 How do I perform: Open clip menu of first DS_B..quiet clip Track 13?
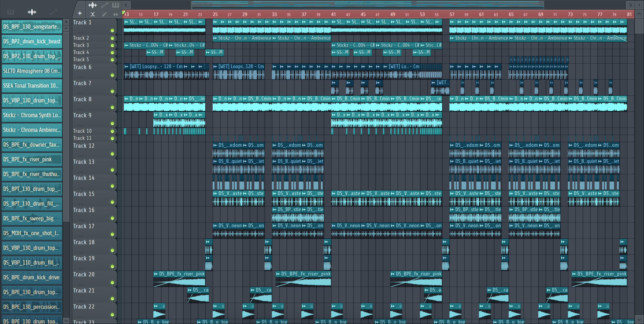(x=215, y=161)
